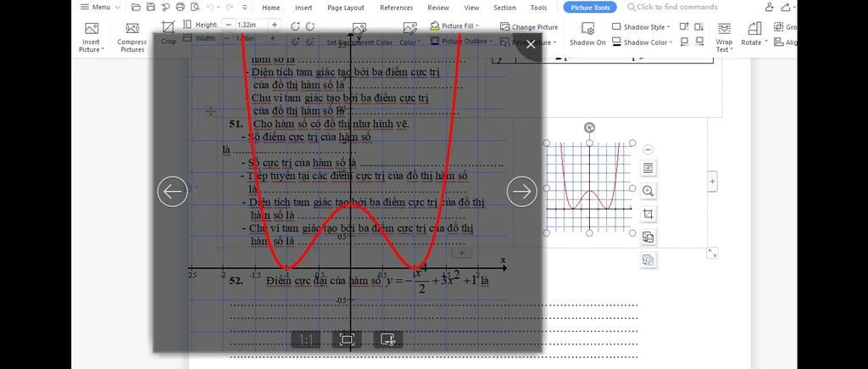This screenshot has width=868, height=369.
Task: Click the Nudge Shadow Right icon
Action: pos(699,42)
